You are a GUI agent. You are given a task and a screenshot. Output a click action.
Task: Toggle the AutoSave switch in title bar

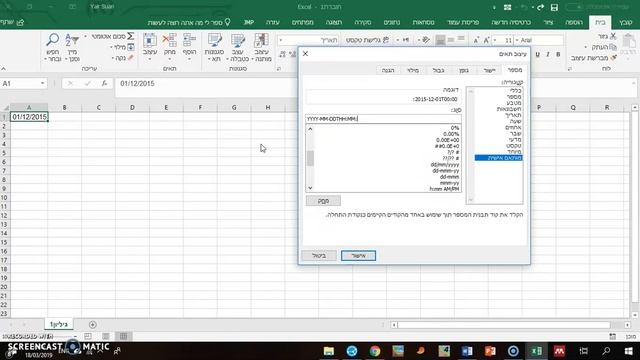573,7
